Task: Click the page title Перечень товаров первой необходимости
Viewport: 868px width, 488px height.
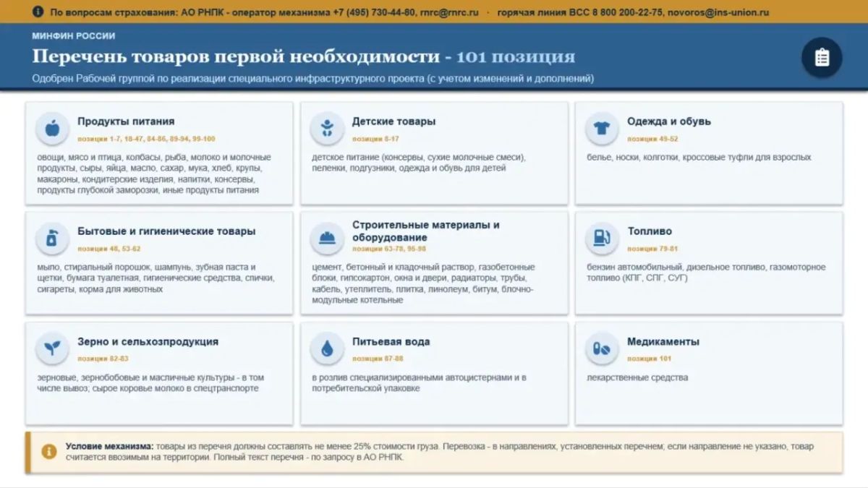Action: tap(236, 57)
